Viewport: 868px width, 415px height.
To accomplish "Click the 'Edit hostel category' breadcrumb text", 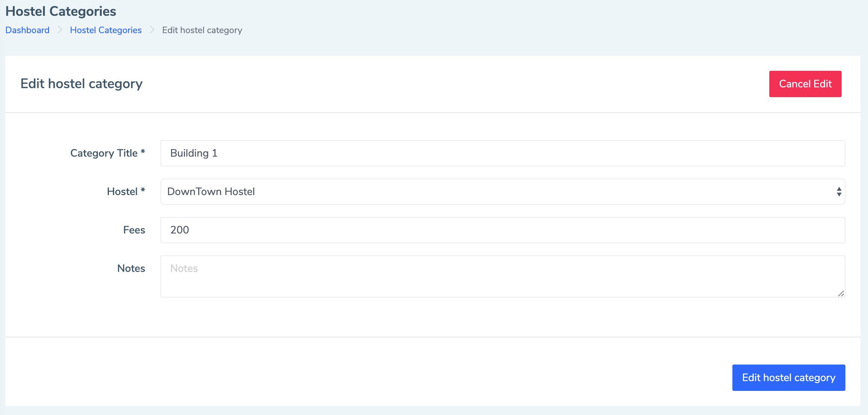I will [x=202, y=30].
